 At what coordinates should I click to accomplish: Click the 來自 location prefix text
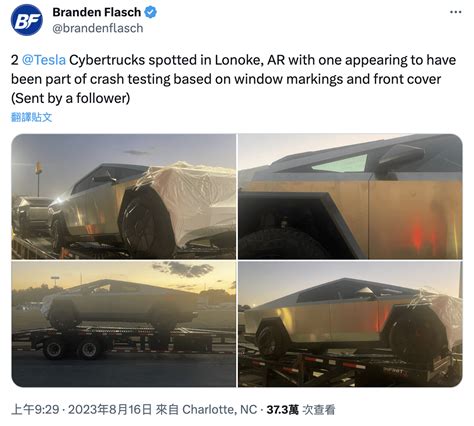pos(167,409)
